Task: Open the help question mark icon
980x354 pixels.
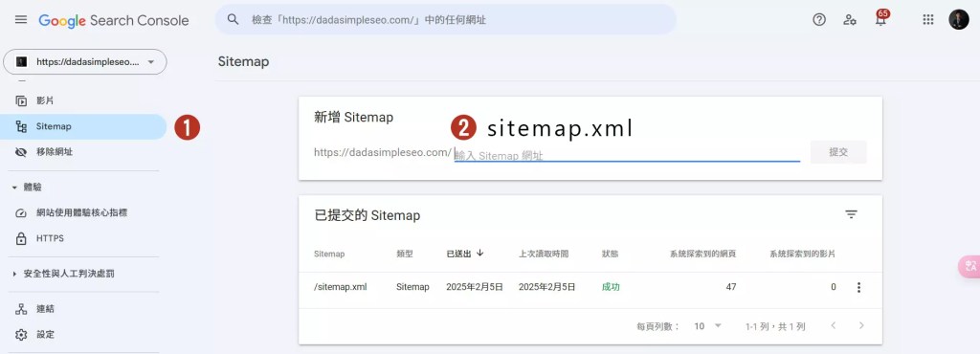Action: click(x=819, y=19)
